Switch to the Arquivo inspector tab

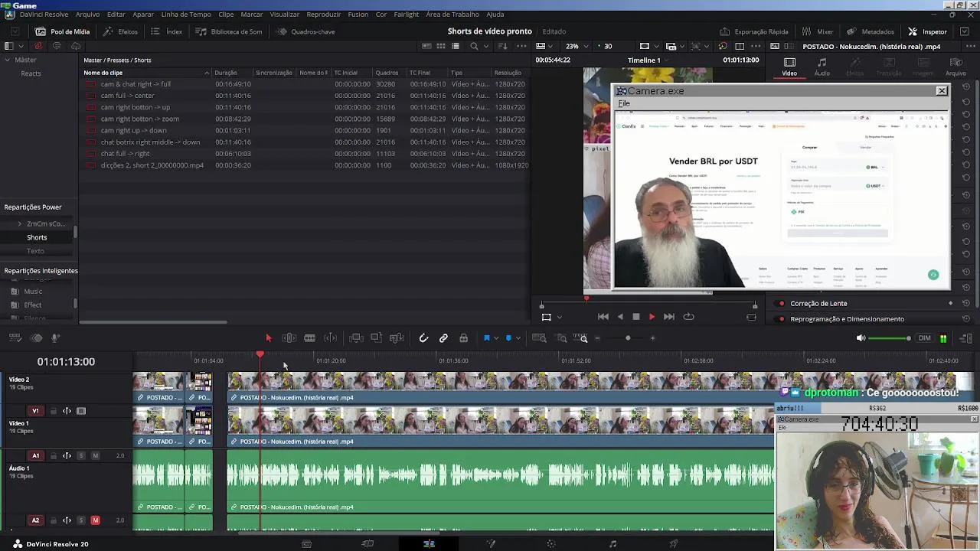point(955,67)
